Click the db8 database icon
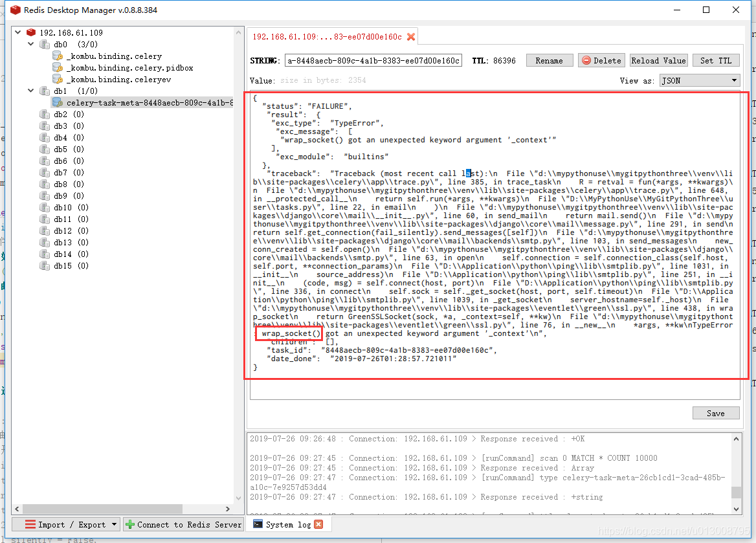Screen dimensions: 756x543 pyautogui.click(x=45, y=184)
